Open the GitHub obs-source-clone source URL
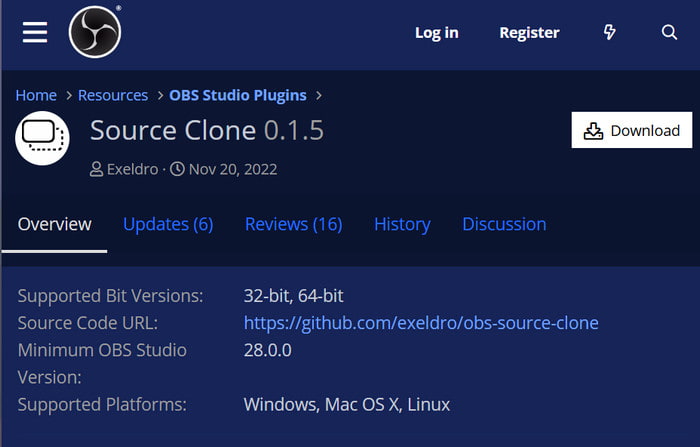 coord(421,323)
